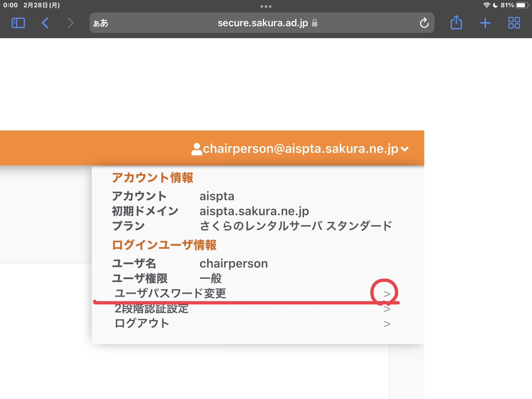532x399 pixels.
Task: Tap the padlock icon in address bar
Action: (315, 23)
